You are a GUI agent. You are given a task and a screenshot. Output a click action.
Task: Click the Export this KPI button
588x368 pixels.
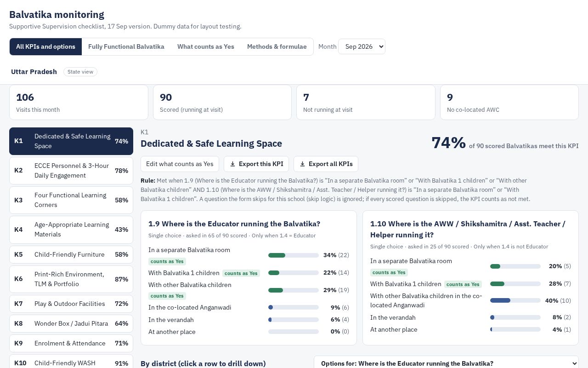[256, 164]
